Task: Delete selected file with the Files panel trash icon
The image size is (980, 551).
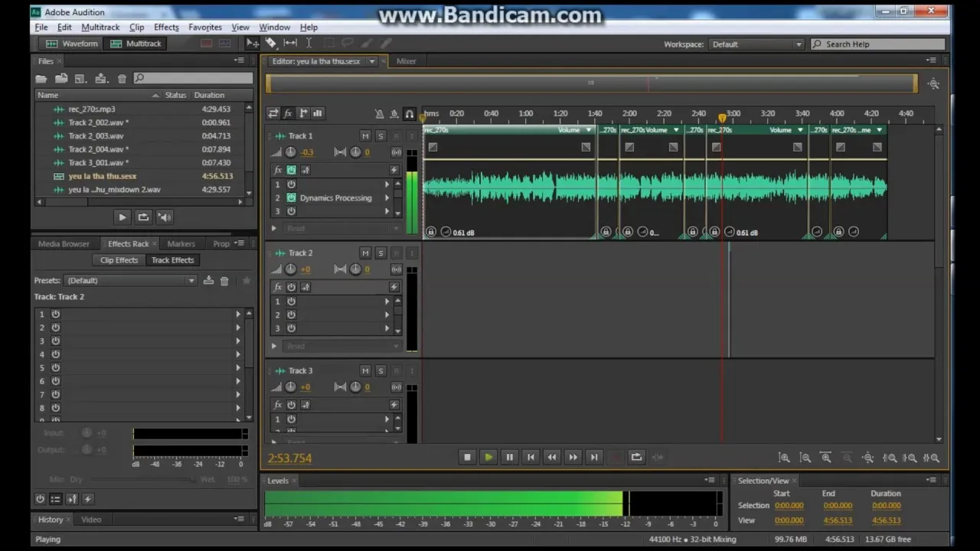Action: pos(122,78)
